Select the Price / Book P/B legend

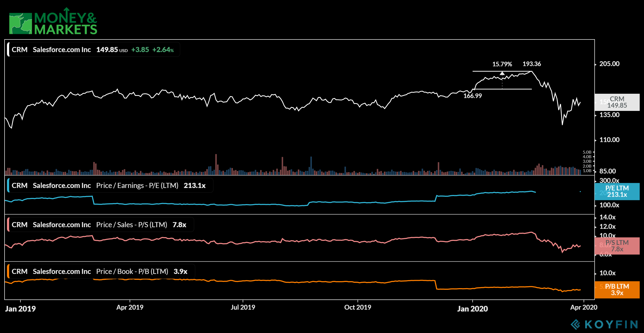point(101,272)
